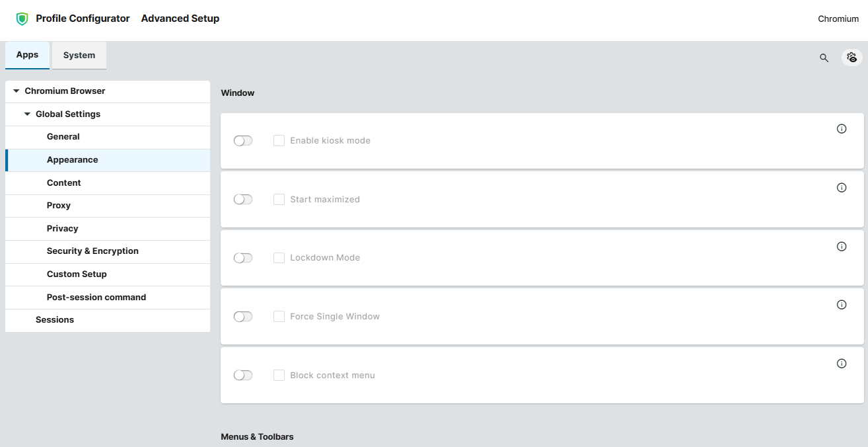Select the Apps tab
Screen dimensions: 868x447
pyautogui.click(x=27, y=55)
